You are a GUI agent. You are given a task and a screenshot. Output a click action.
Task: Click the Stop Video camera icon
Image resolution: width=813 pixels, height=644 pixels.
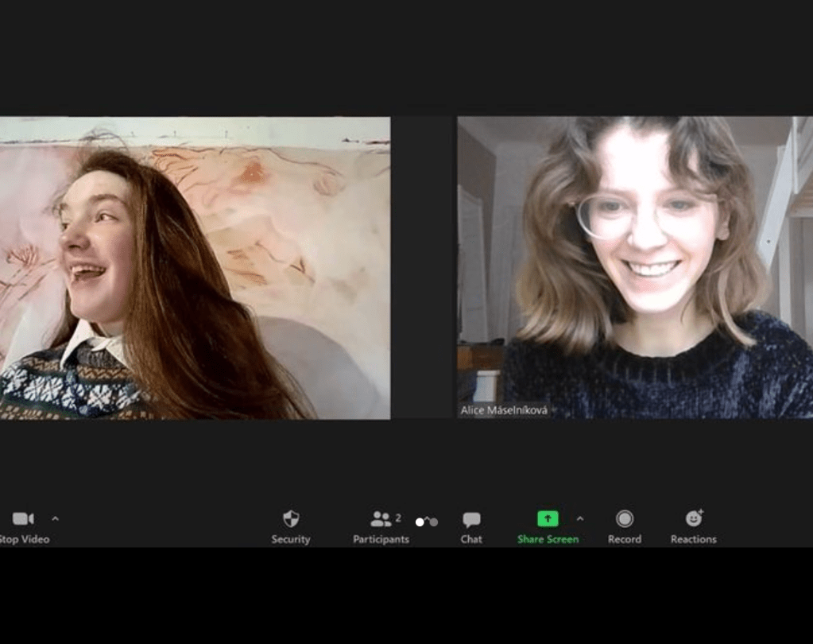[x=23, y=519]
